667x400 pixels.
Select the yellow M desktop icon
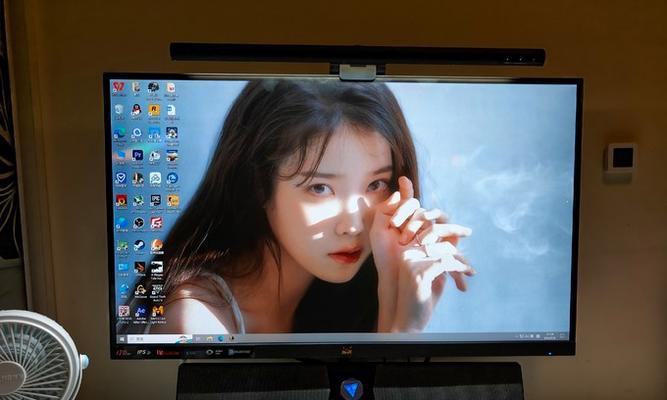[x=157, y=311]
